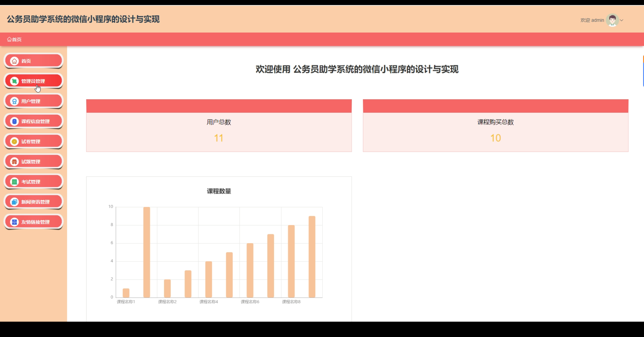The image size is (644, 337).
Task: Click the 新闻资讯管理 icon
Action: click(14, 202)
